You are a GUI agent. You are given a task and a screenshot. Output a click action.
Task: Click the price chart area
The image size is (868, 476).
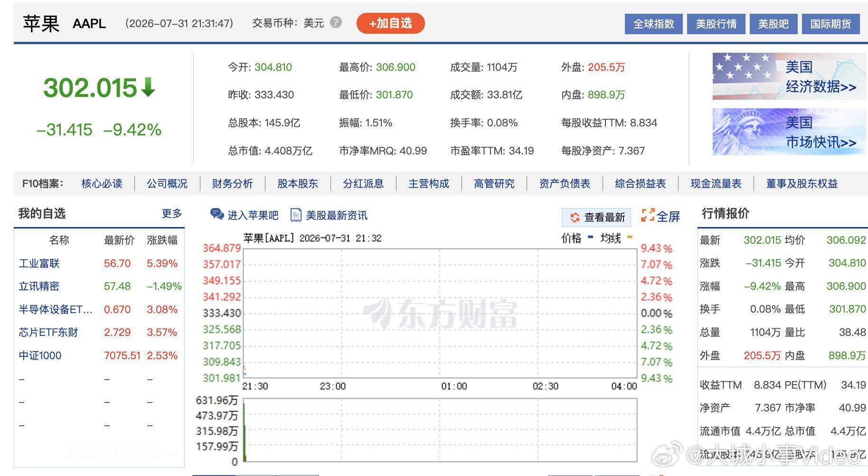coord(440,313)
